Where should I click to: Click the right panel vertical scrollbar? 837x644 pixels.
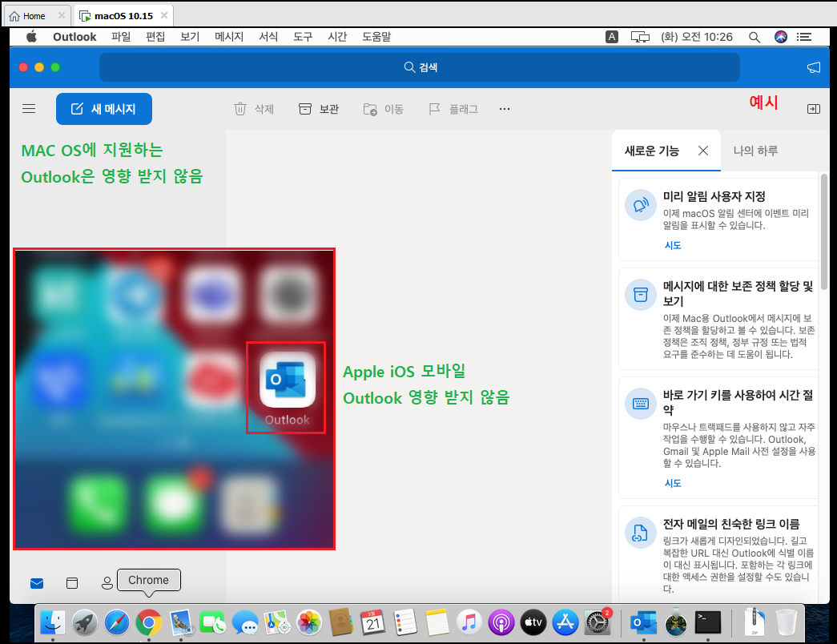point(824,232)
